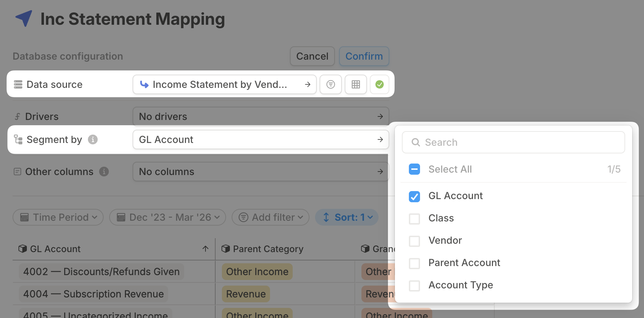Open the No drivers selector
This screenshot has height=318, width=644.
point(261,116)
